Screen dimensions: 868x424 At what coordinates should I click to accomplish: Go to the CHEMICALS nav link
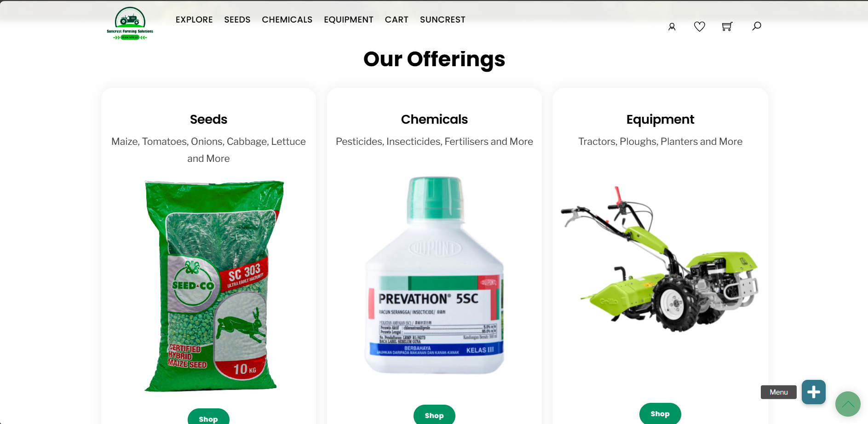[287, 20]
